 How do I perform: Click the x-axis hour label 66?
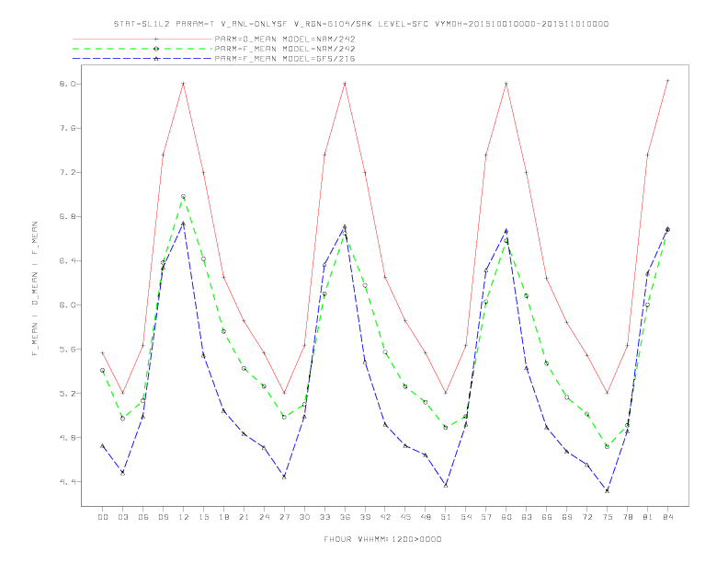point(547,517)
